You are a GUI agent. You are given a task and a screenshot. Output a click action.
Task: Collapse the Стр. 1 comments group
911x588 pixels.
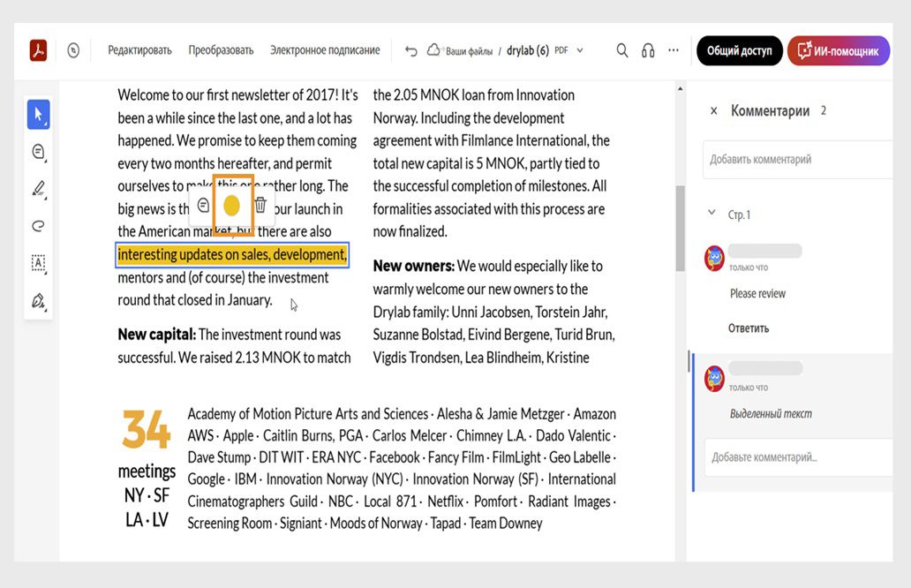711,214
